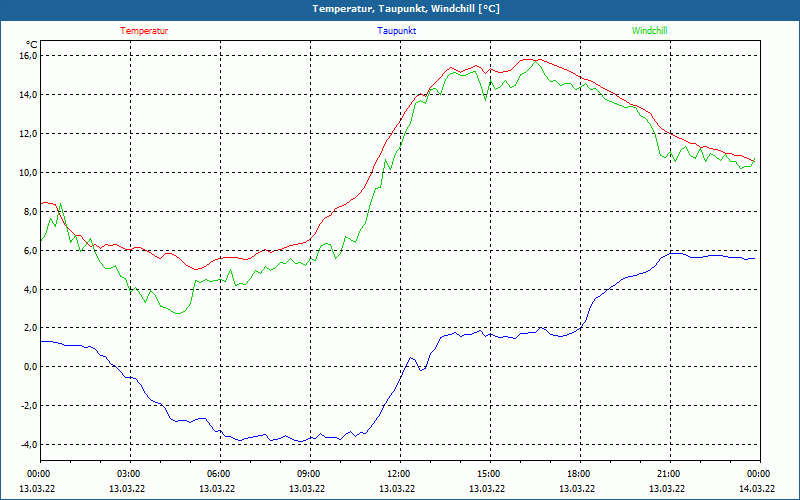The width and height of the screenshot is (800, 500).
Task: Click the blue Taupunkt legend label
Action: pos(396,31)
